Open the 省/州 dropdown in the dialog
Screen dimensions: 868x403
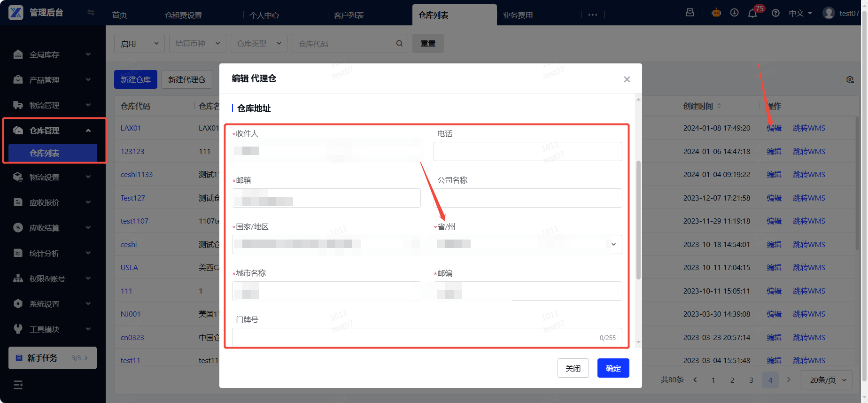coord(528,244)
